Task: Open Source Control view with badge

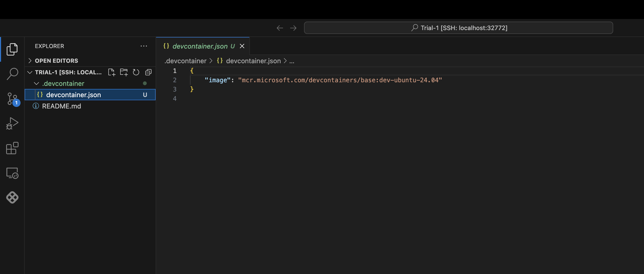Action: click(x=12, y=99)
